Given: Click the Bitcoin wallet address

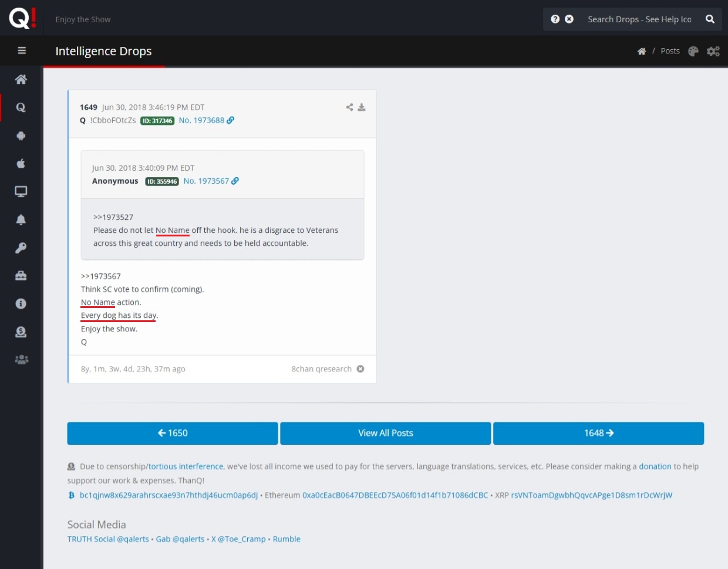Looking at the screenshot, I should 168,495.
